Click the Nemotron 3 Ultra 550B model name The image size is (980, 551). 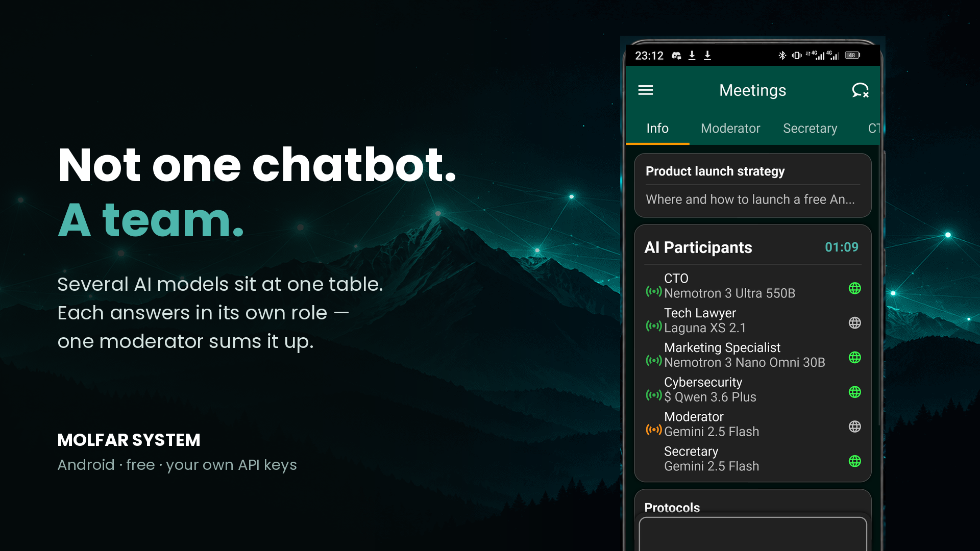tap(729, 293)
